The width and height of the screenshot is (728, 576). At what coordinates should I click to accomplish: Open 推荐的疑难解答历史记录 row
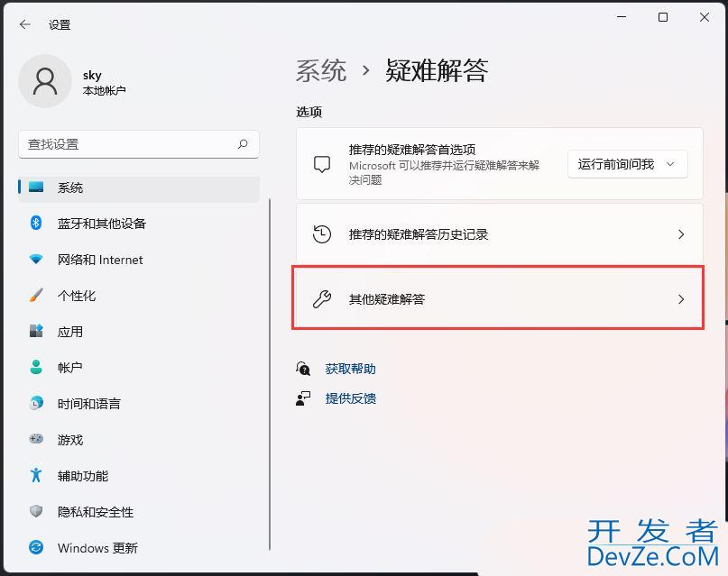click(x=500, y=234)
